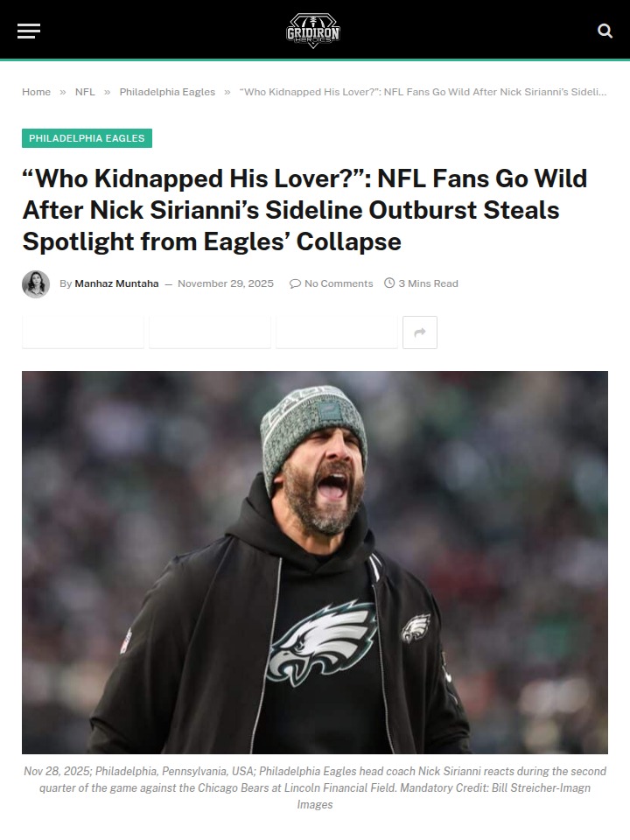Click the comment bubble icon
The width and height of the screenshot is (630, 840).
click(295, 283)
